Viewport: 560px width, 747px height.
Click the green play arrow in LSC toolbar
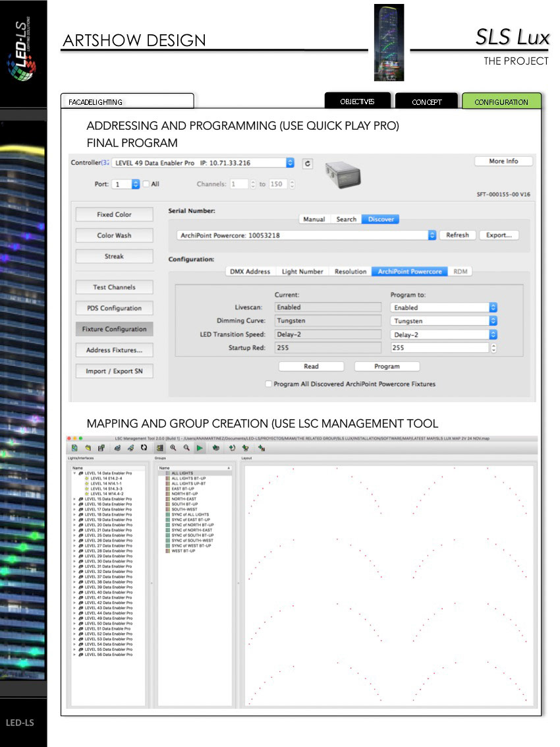pos(200,448)
